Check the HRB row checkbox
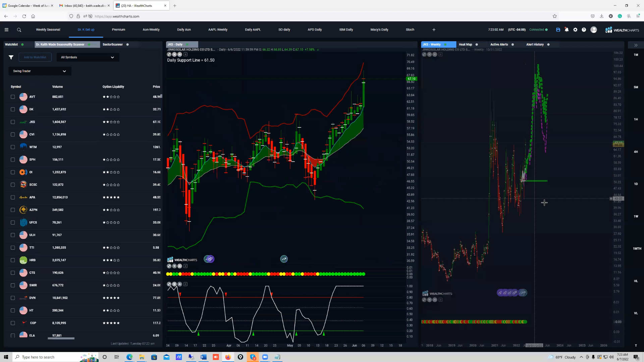 click(13, 260)
